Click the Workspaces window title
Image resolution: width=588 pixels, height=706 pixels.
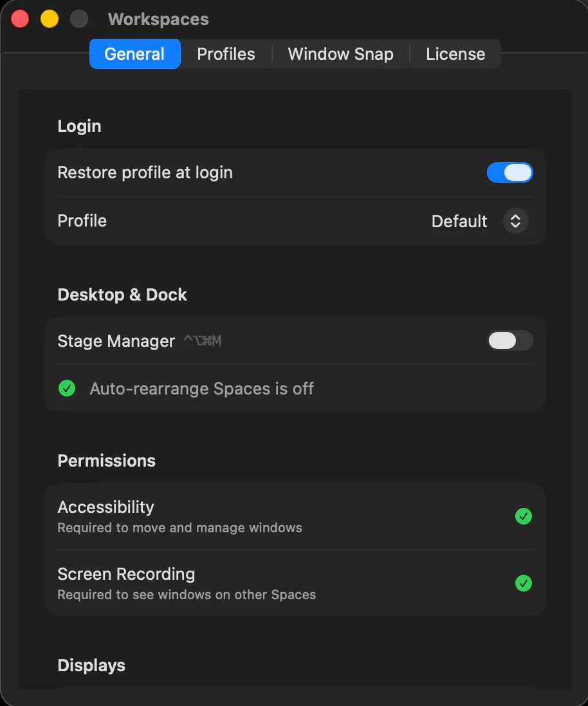(158, 19)
